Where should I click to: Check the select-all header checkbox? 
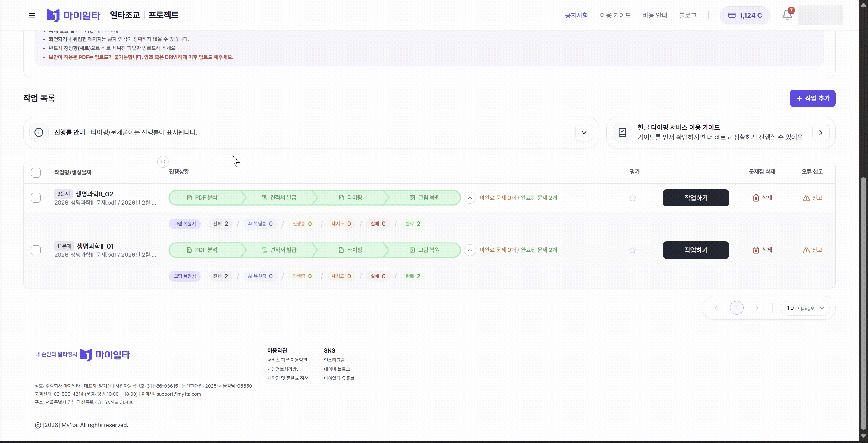tap(36, 172)
